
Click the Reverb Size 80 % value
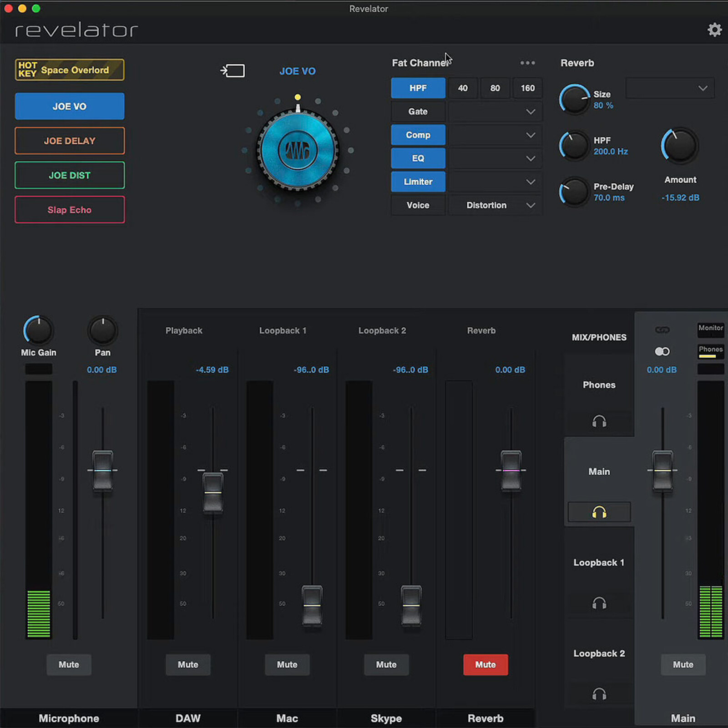point(603,105)
